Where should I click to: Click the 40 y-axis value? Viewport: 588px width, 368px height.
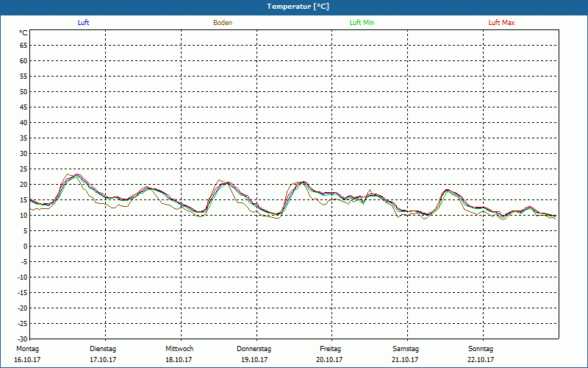pos(24,122)
